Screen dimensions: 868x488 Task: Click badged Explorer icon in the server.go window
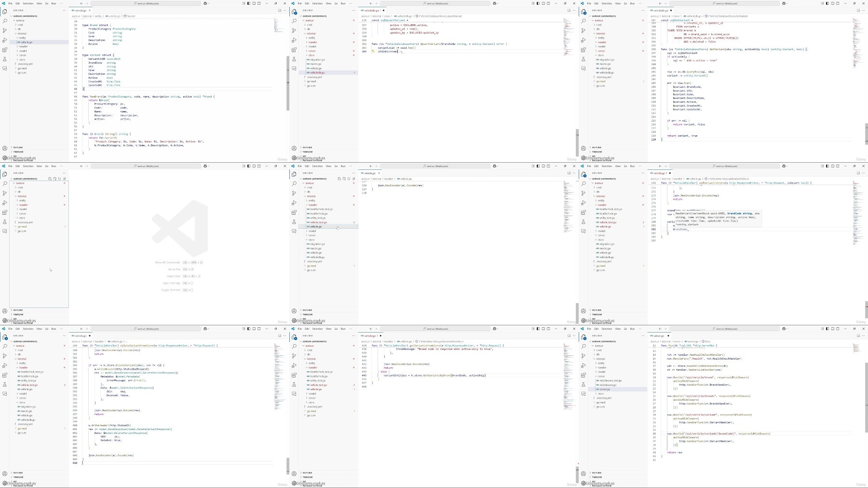(x=583, y=337)
